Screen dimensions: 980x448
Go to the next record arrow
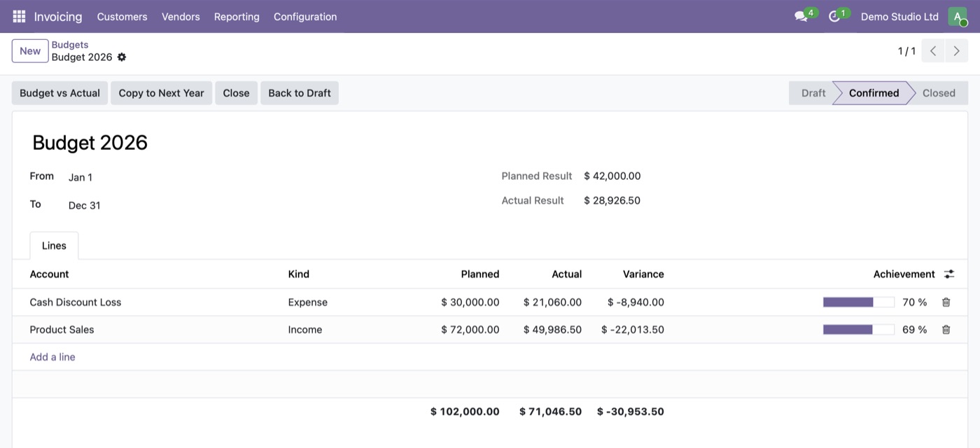(x=956, y=51)
